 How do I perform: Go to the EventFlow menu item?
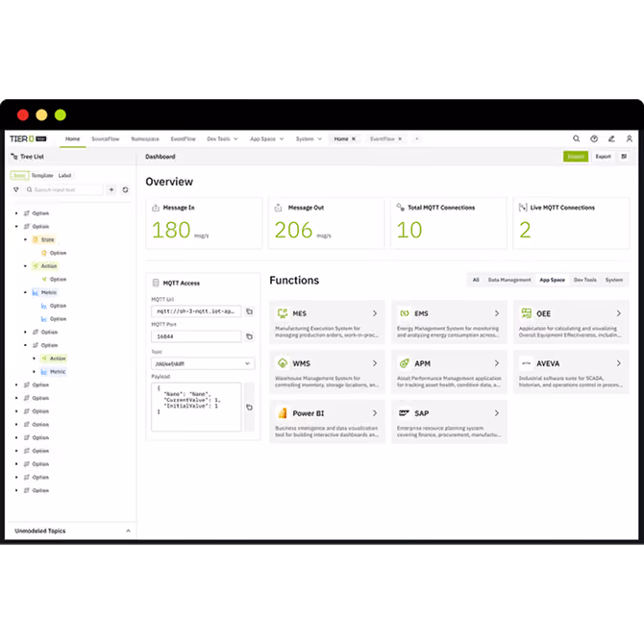click(184, 138)
